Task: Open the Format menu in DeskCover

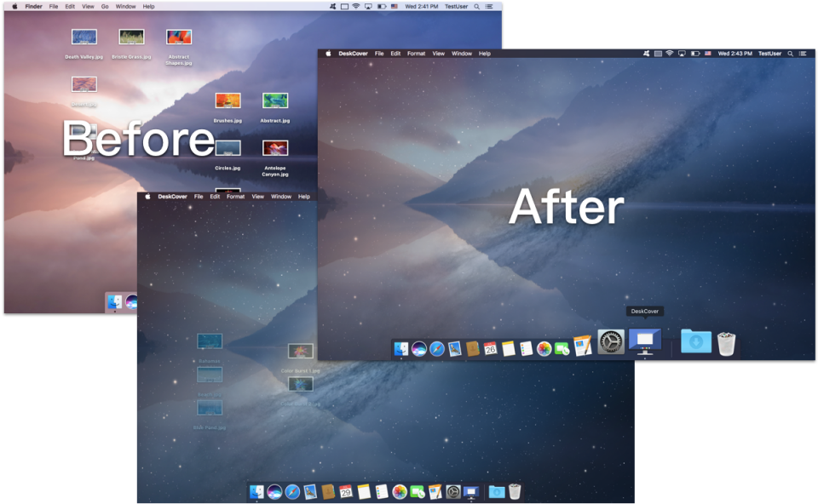Action: tap(416, 53)
